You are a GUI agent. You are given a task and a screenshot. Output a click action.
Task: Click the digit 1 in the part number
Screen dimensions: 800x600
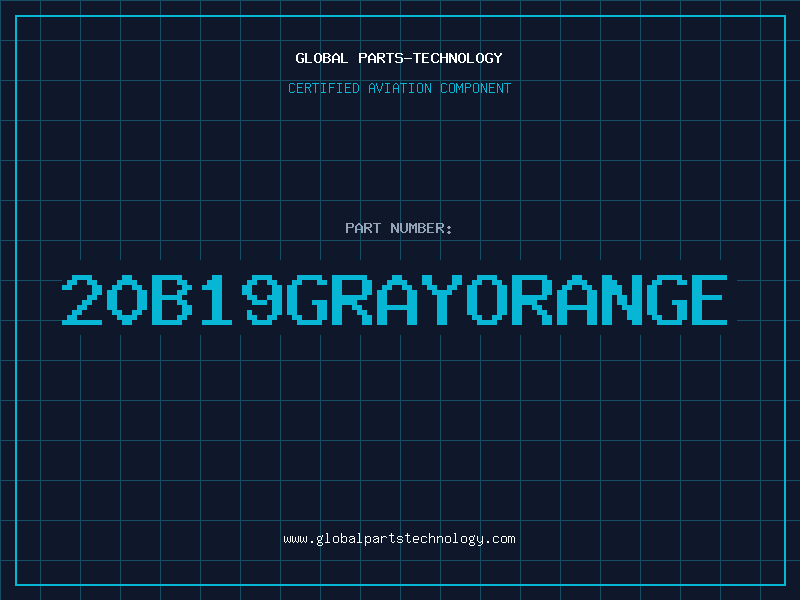(x=217, y=300)
